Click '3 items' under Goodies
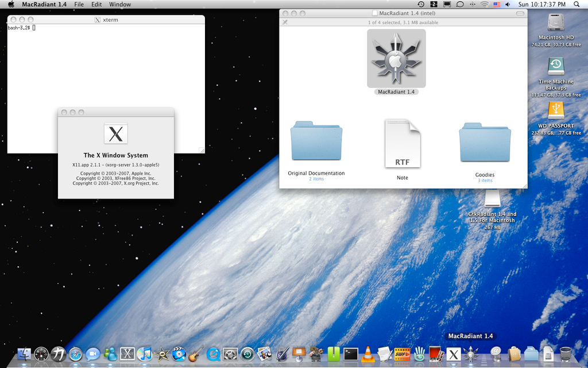588x368 pixels. click(x=485, y=181)
